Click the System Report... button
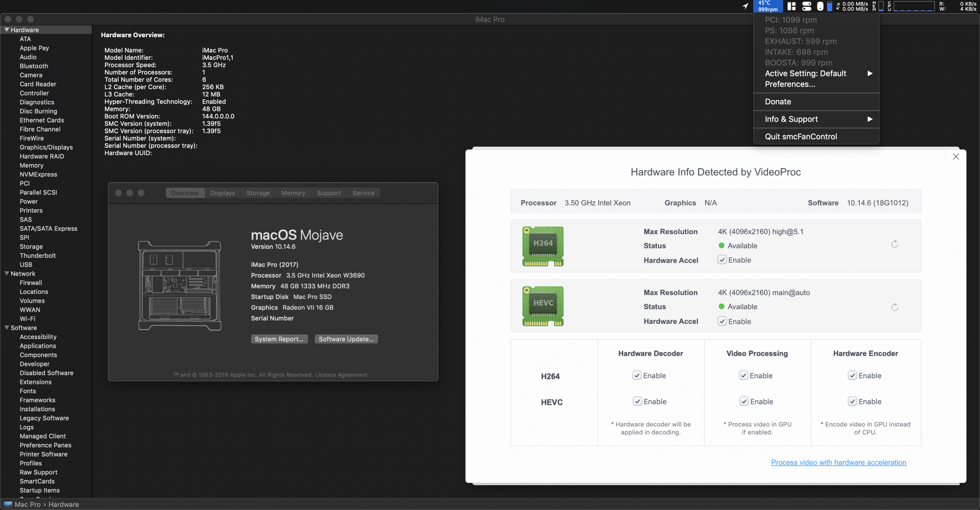Image resolution: width=980 pixels, height=510 pixels. pyautogui.click(x=279, y=339)
